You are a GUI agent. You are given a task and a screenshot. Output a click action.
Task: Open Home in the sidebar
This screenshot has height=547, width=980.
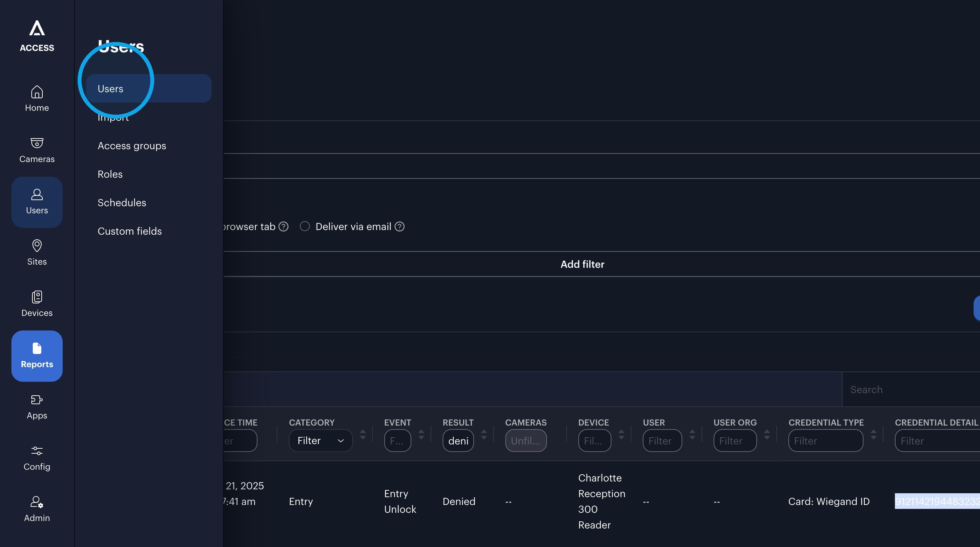[37, 99]
